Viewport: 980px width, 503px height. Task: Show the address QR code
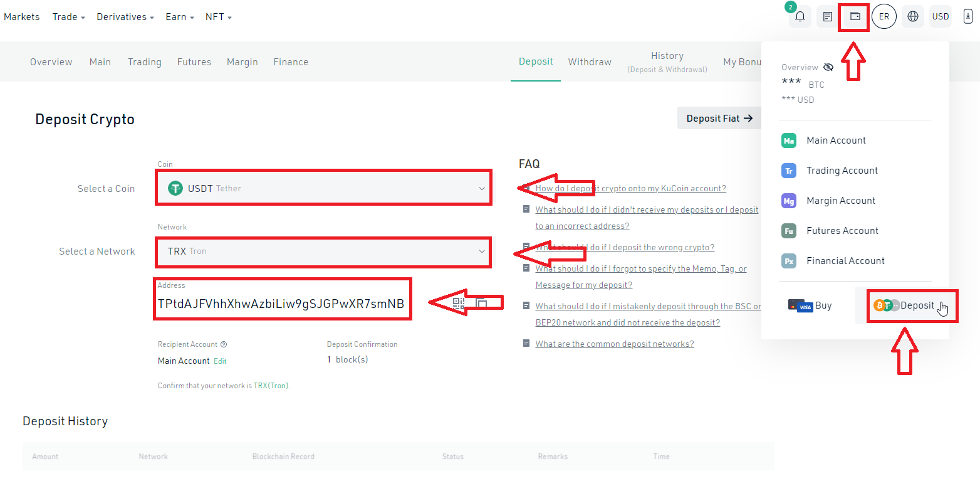coord(459,304)
